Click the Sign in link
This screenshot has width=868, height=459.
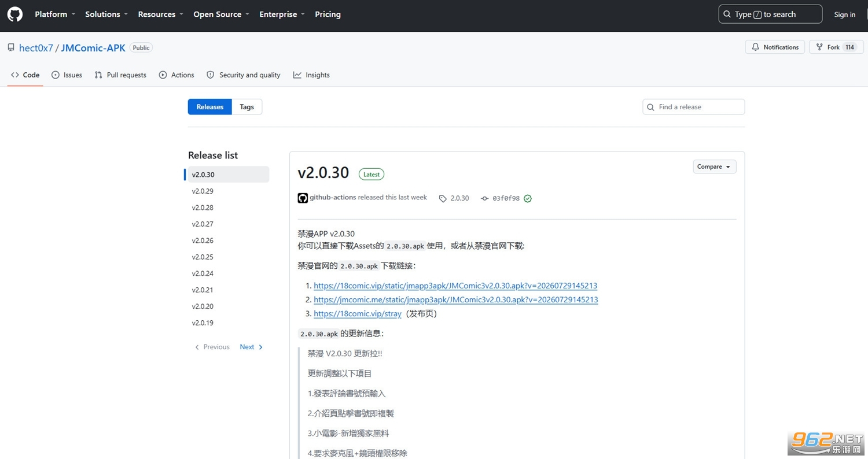845,14
